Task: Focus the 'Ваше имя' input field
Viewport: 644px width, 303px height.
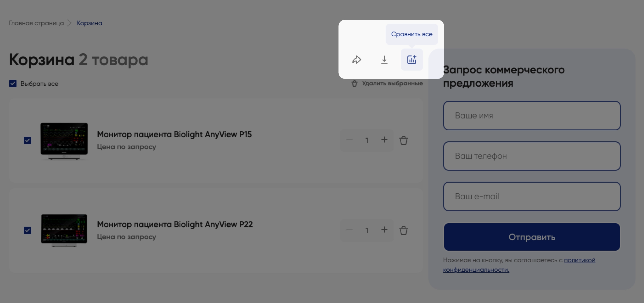Action: (532, 116)
